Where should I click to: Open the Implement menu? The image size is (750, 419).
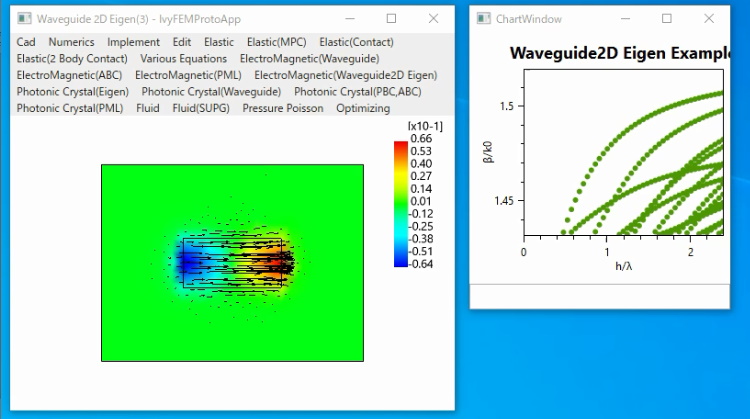tap(133, 42)
